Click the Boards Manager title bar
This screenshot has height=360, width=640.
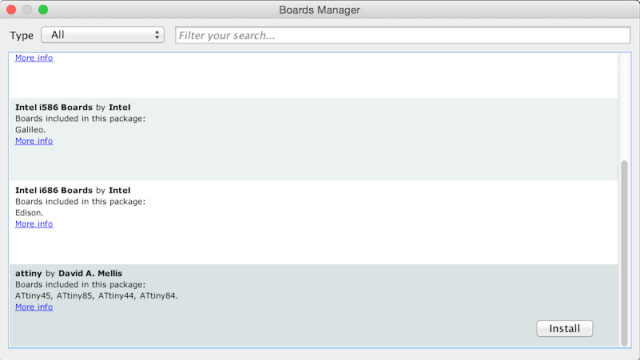319,10
